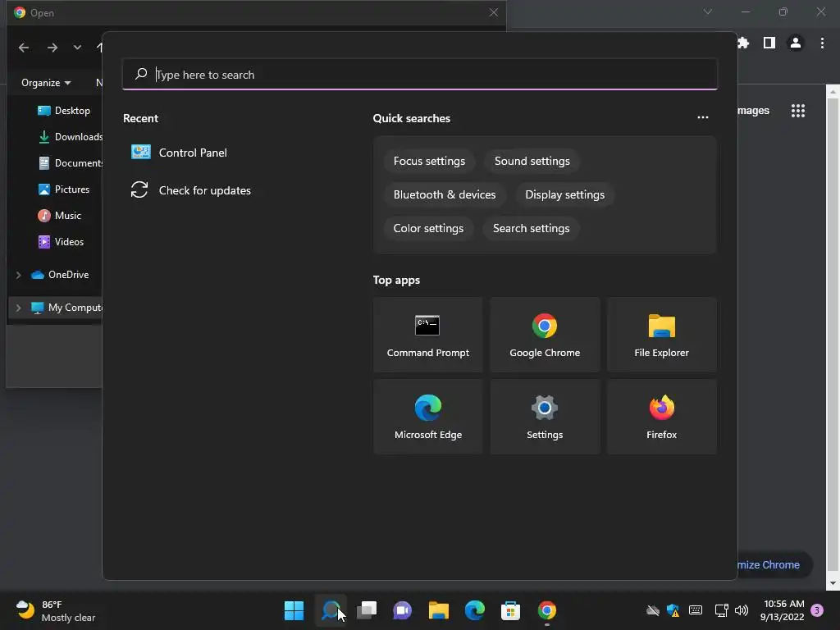Open File Explorer tile in Top apps
Screen dimensions: 840x630
click(x=661, y=335)
